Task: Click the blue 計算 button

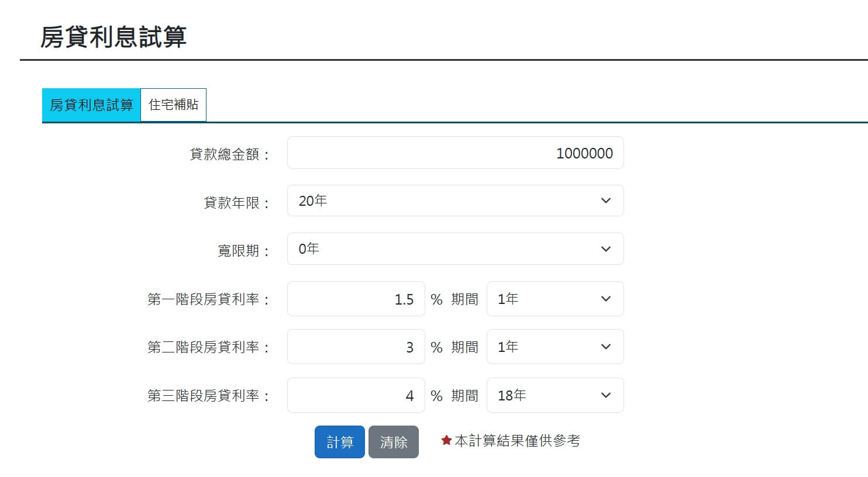Action: [339, 442]
